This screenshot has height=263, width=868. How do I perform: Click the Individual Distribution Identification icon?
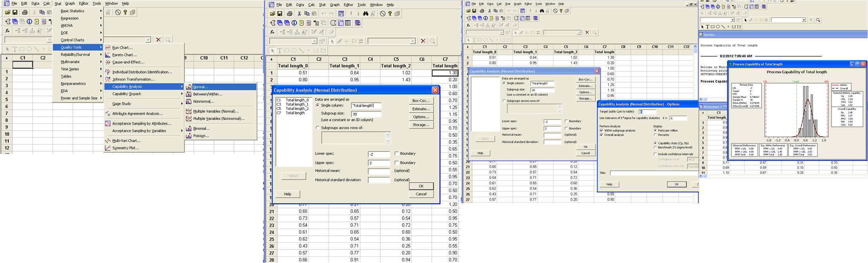(x=108, y=72)
